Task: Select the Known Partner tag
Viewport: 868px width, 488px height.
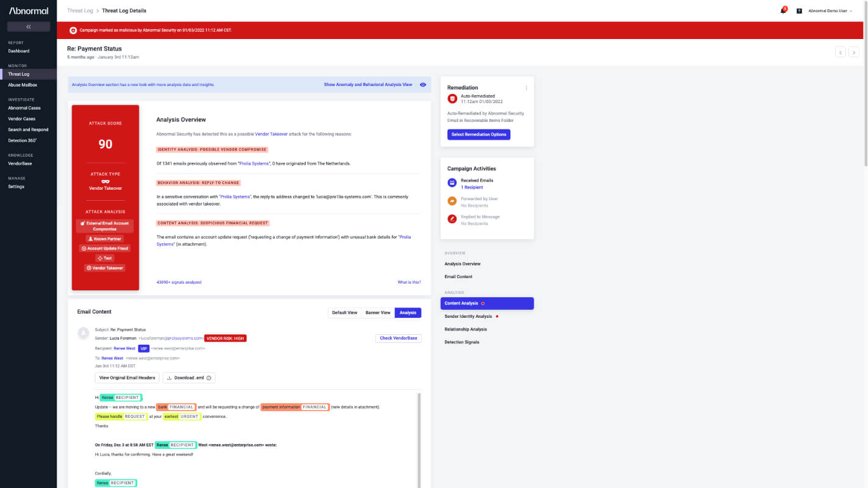Action: (x=105, y=239)
